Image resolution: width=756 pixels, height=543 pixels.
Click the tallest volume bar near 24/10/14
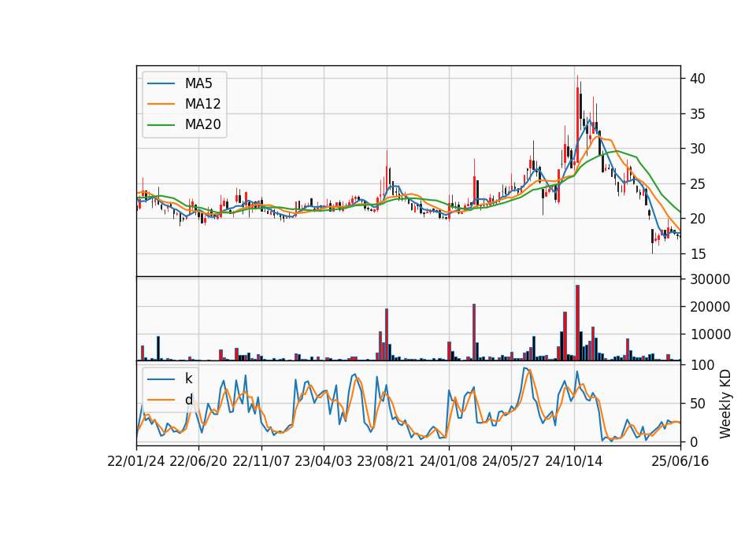coord(577,323)
